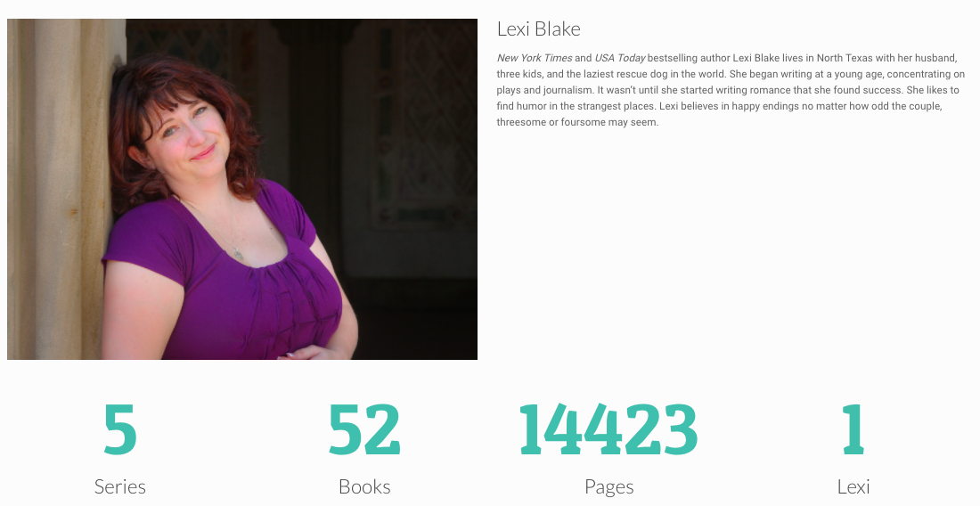980x506 pixels.
Task: Click the Books label
Action: click(x=364, y=486)
